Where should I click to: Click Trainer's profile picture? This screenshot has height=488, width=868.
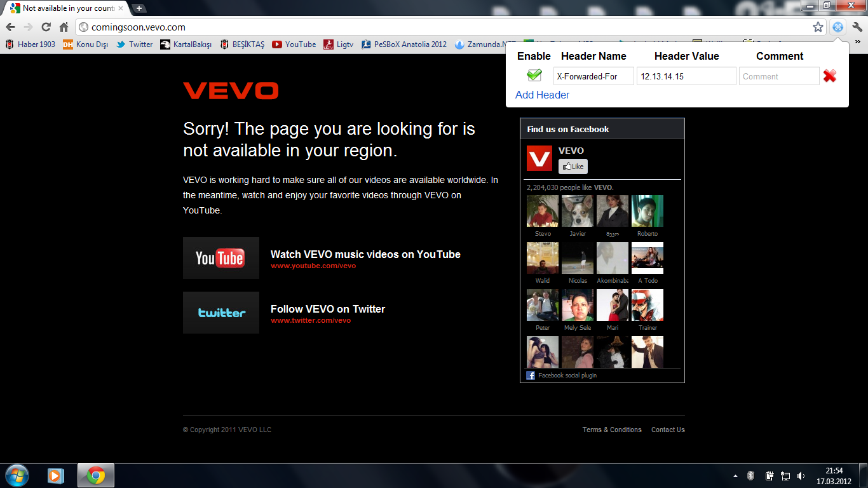[648, 305]
